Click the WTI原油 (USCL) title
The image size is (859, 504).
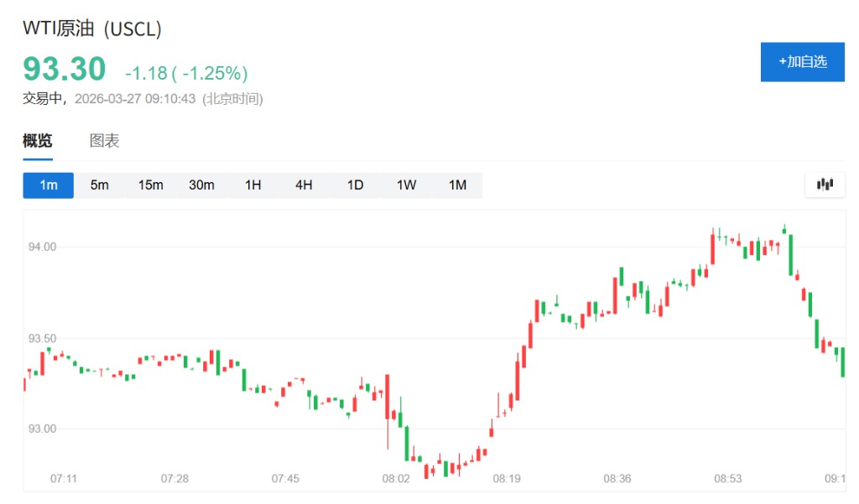point(91,29)
